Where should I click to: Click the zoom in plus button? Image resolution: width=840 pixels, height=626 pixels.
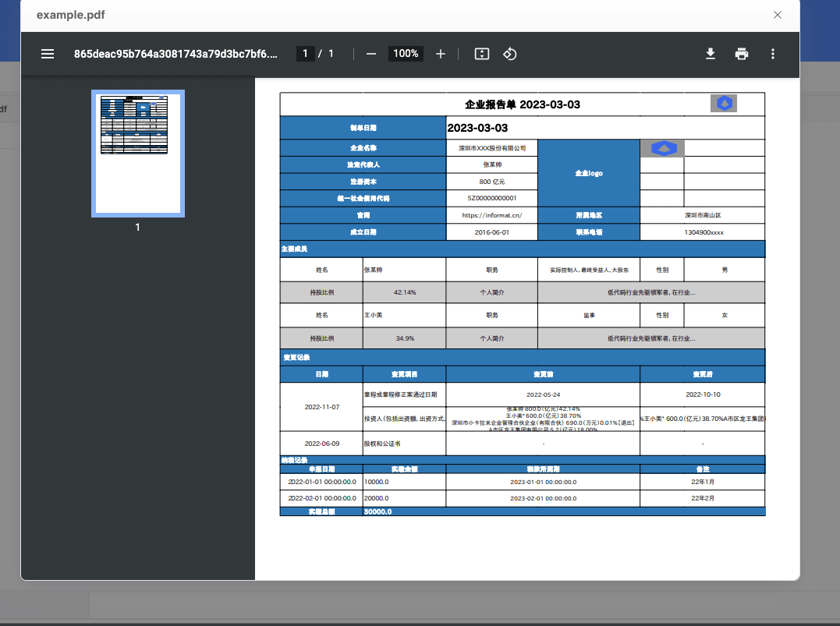441,54
